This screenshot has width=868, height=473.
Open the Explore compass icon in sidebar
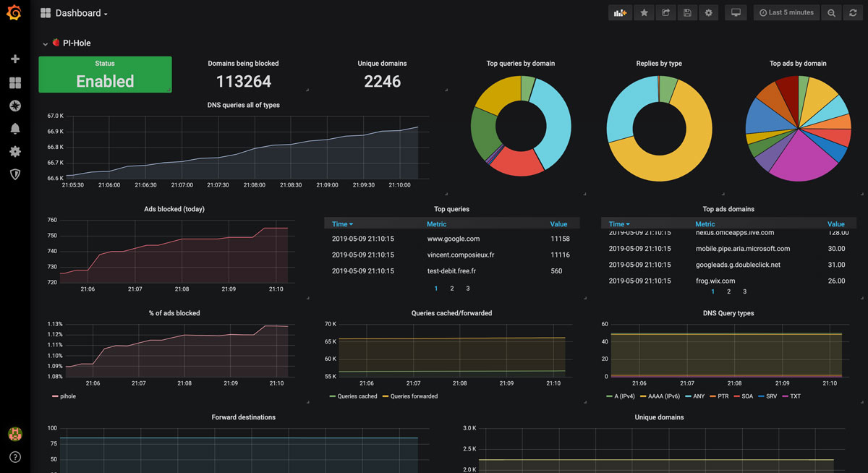[x=14, y=106]
